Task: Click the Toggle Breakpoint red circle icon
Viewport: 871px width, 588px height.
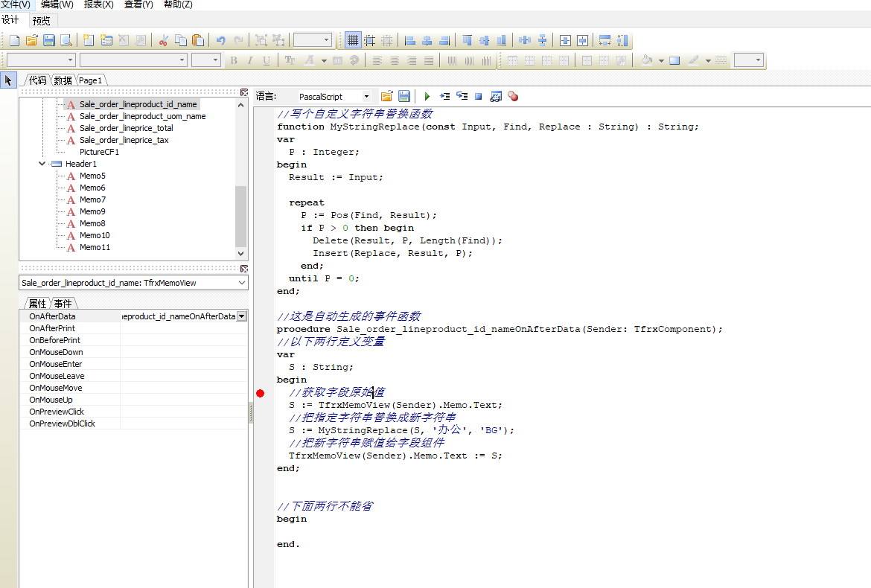Action: pyautogui.click(x=513, y=97)
